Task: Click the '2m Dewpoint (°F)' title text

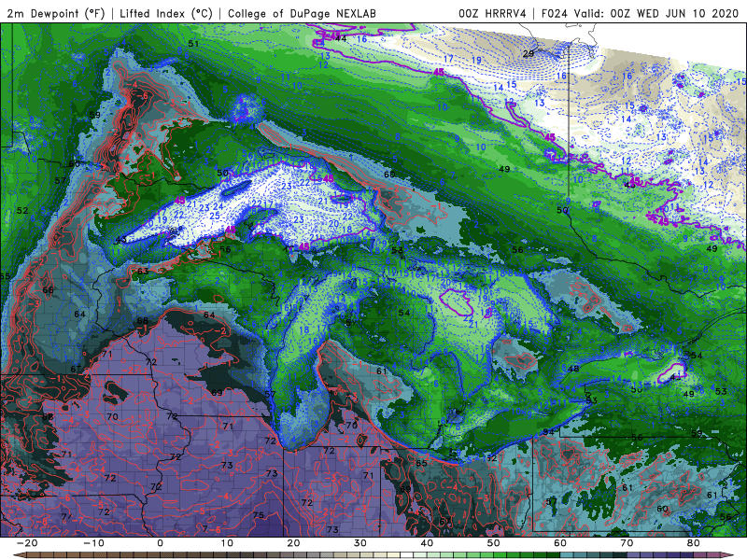Action: [x=56, y=13]
